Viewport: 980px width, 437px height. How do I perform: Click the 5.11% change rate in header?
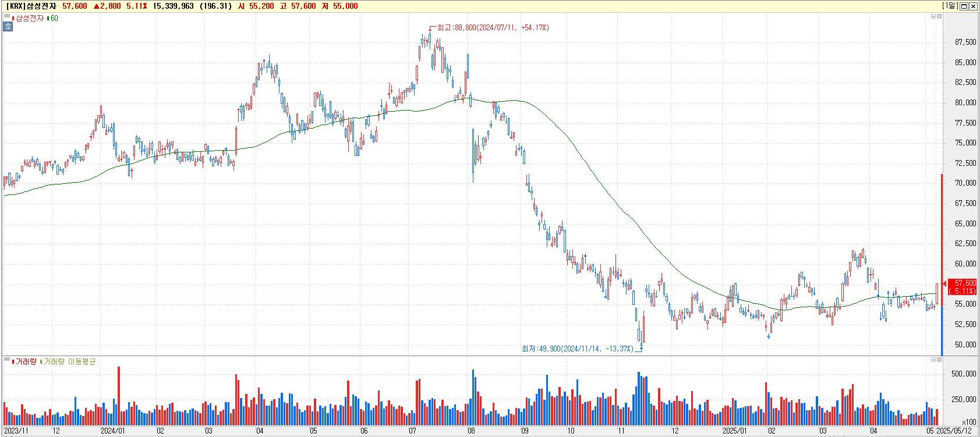point(137,6)
